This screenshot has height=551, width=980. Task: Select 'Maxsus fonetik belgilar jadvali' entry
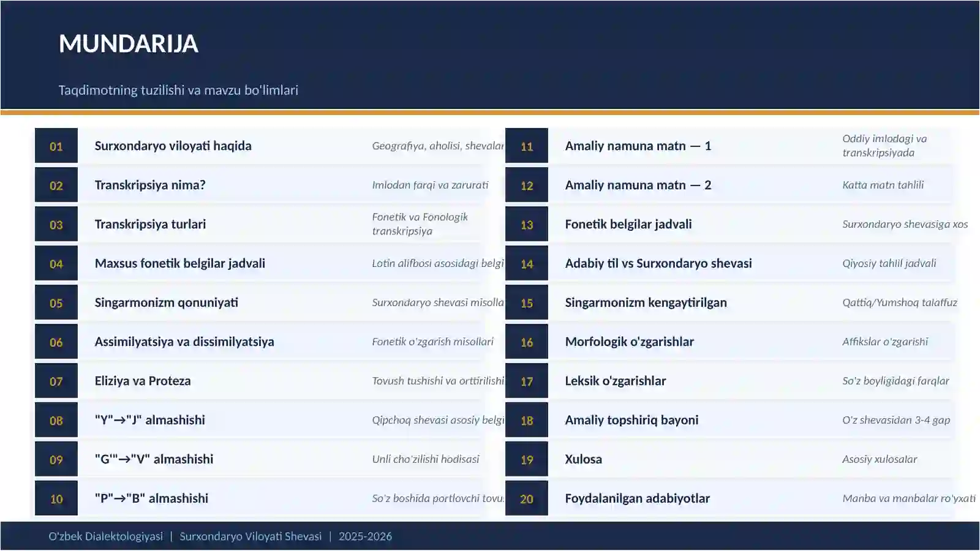[x=180, y=263]
